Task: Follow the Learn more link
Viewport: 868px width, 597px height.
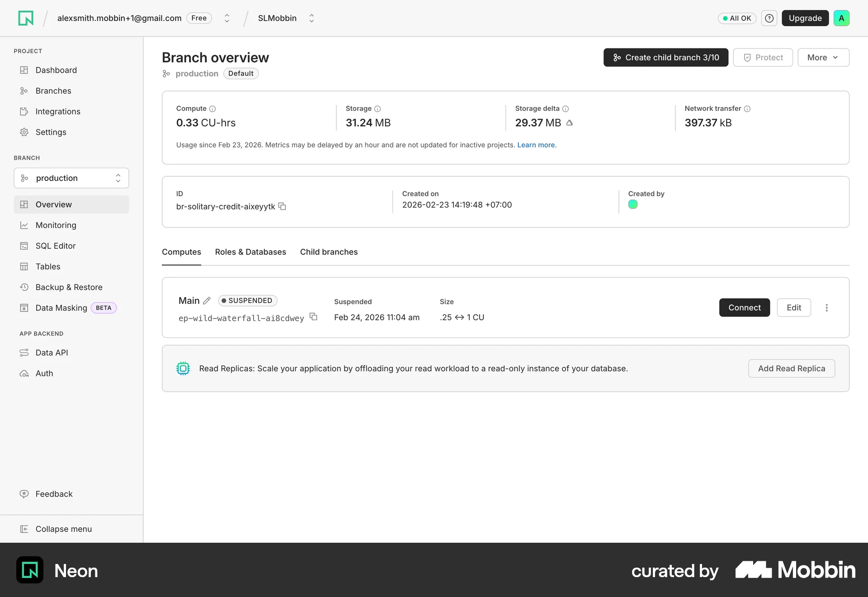Action: [x=536, y=145]
